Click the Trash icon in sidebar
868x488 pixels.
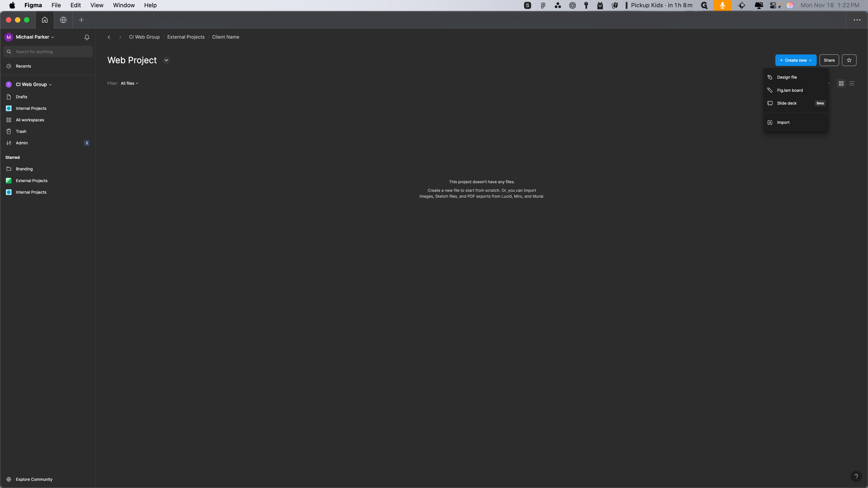pos(9,131)
